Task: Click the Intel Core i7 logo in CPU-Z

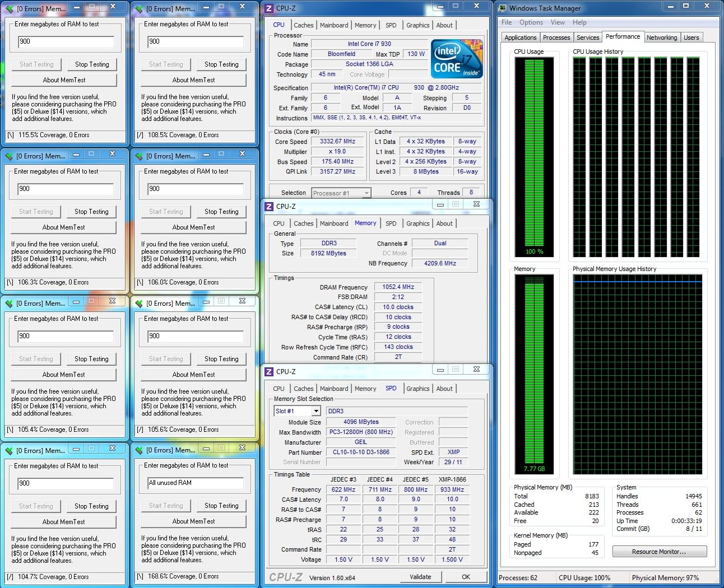Action: pyautogui.click(x=456, y=59)
